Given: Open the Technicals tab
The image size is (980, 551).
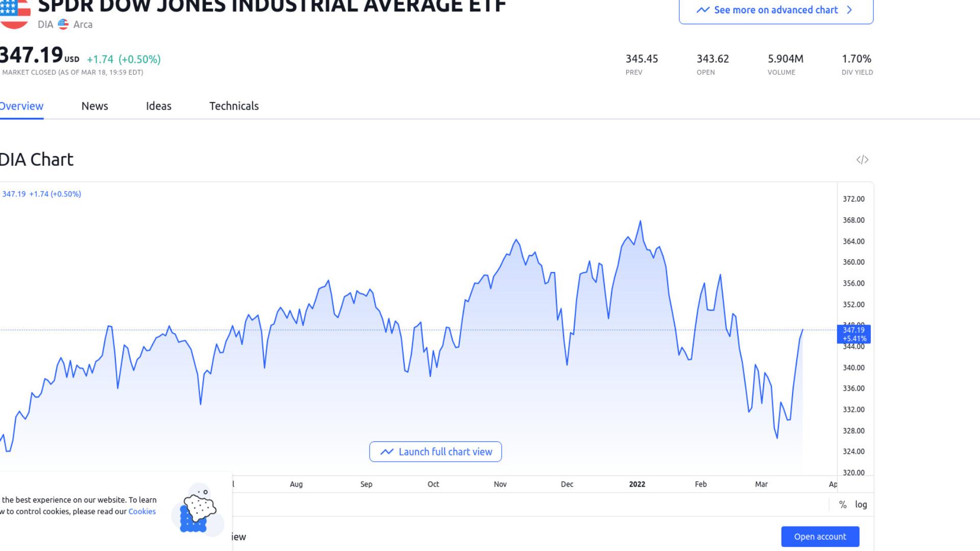Looking at the screenshot, I should [x=234, y=106].
